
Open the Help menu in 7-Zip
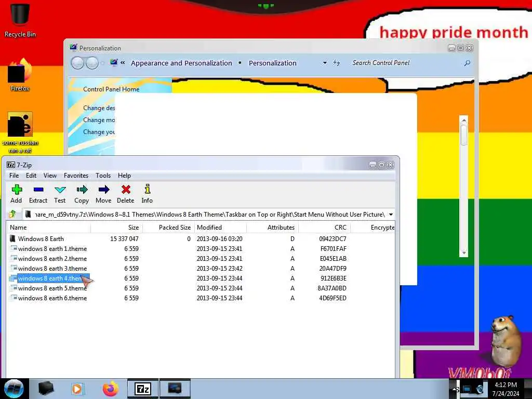coord(124,176)
